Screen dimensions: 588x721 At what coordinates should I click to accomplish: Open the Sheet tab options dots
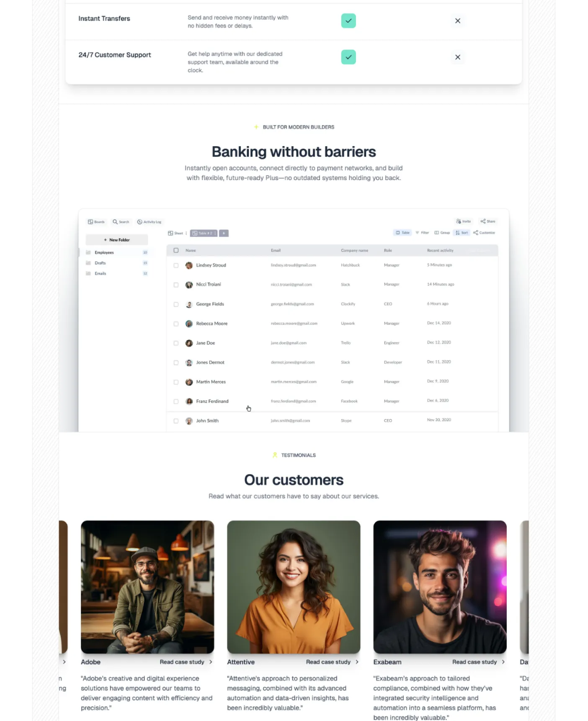pos(186,233)
